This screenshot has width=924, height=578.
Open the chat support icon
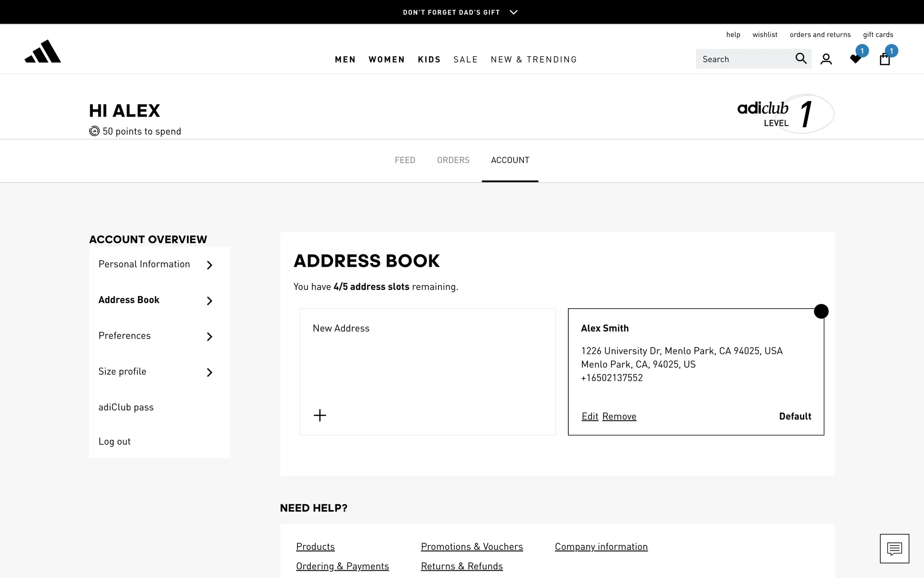pos(894,548)
